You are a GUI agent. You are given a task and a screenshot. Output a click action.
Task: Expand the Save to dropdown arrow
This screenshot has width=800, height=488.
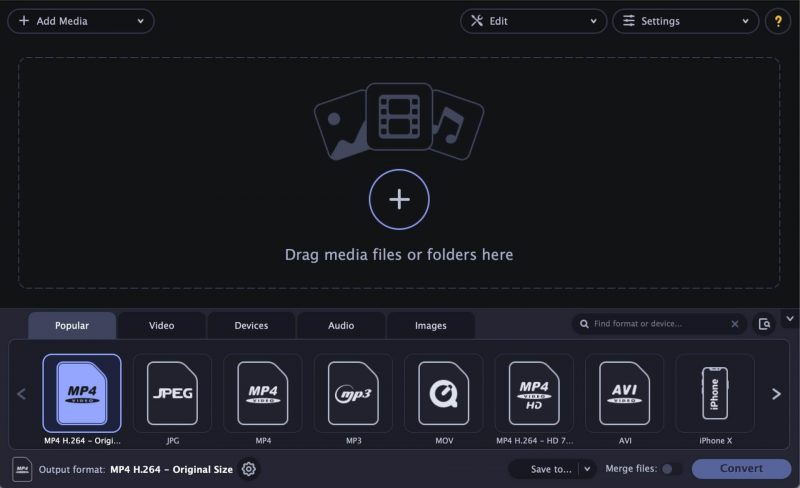[x=587, y=469]
